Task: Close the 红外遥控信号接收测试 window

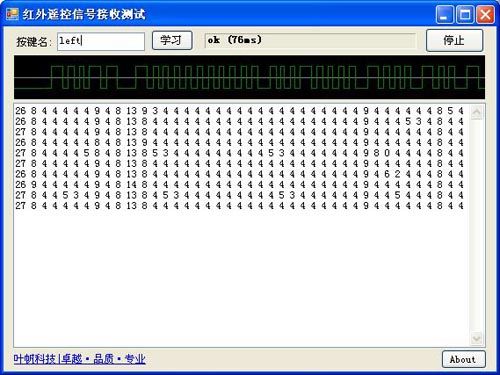Action: pyautogui.click(x=485, y=15)
